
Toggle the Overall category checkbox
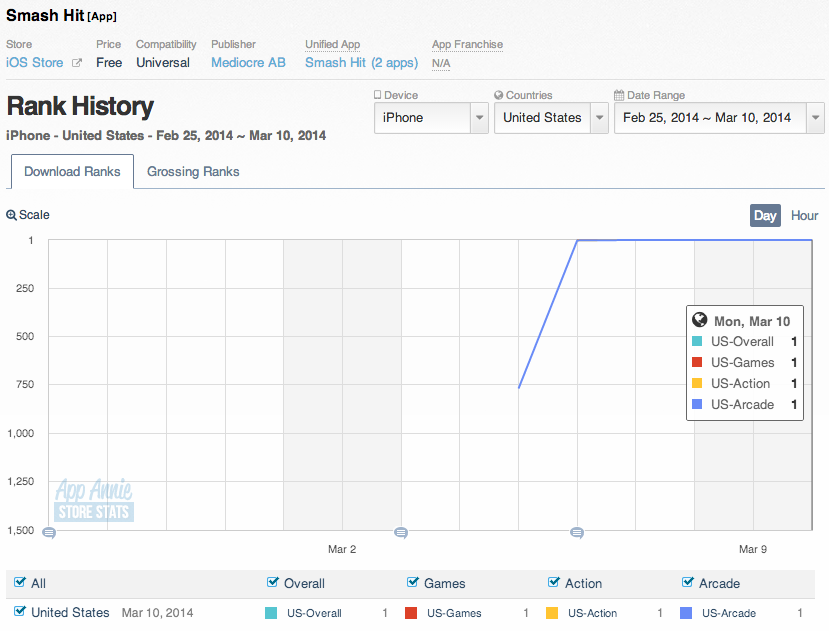[x=272, y=582]
